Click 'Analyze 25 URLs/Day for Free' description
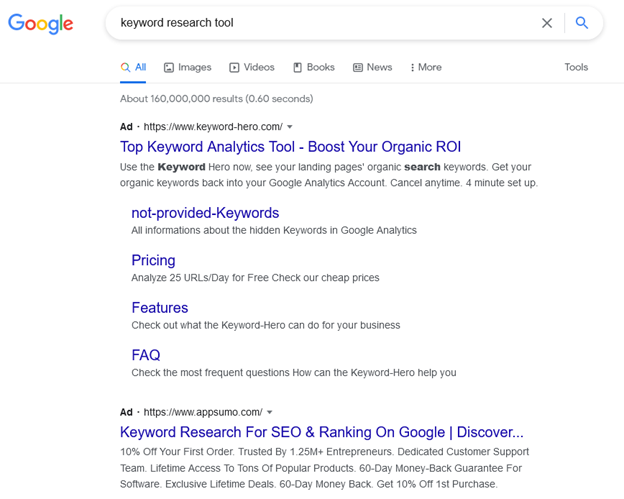This screenshot has width=624, height=499. (x=255, y=278)
